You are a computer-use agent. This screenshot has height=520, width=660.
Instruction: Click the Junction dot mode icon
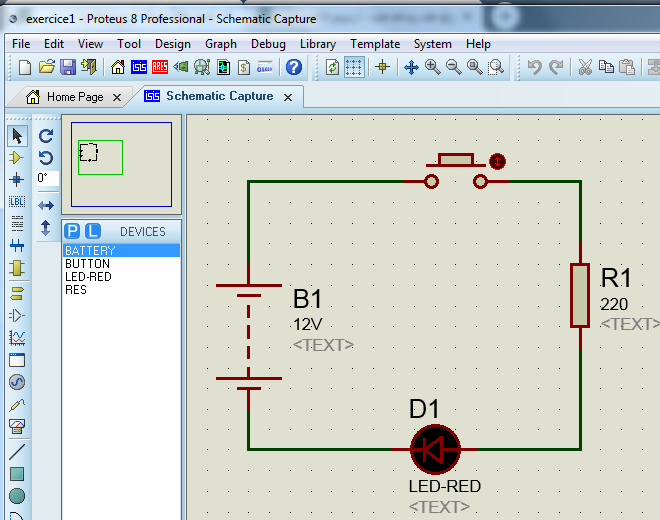(x=16, y=180)
